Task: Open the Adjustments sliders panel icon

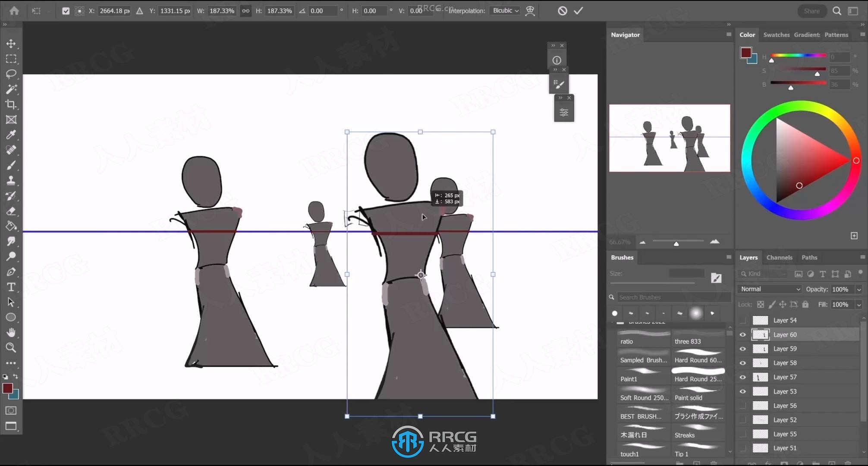Action: 564,113
